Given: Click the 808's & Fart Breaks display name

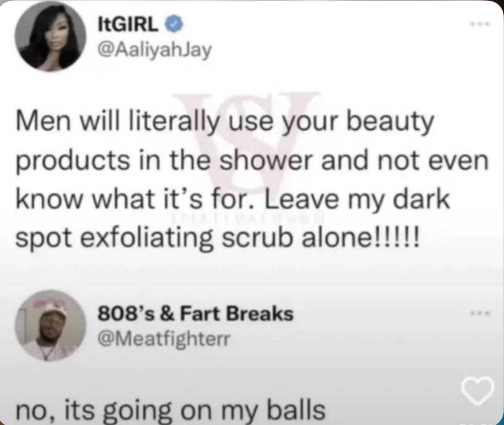Looking at the screenshot, I should pyautogui.click(x=196, y=313).
